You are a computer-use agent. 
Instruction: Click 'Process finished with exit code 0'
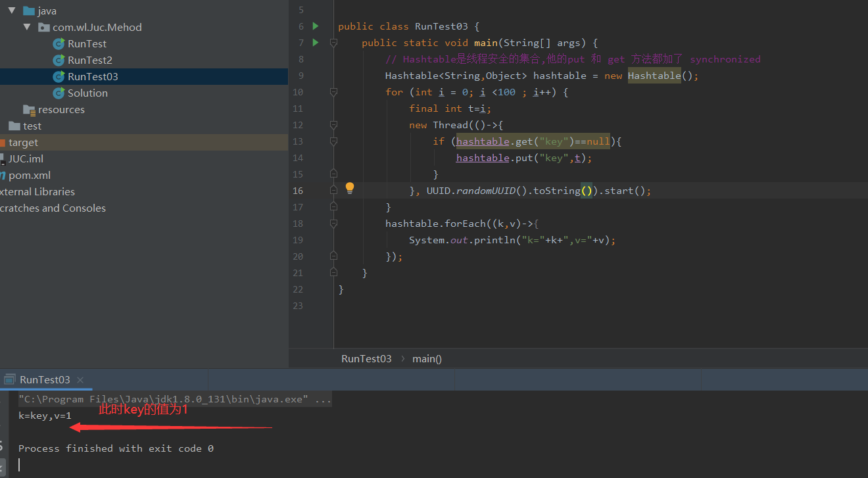(116, 448)
